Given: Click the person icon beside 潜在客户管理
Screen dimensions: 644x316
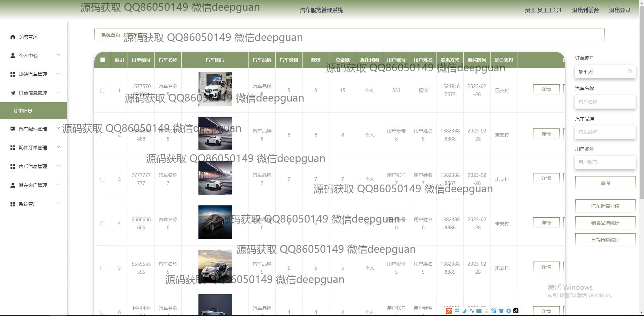Looking at the screenshot, I should click(13, 185).
